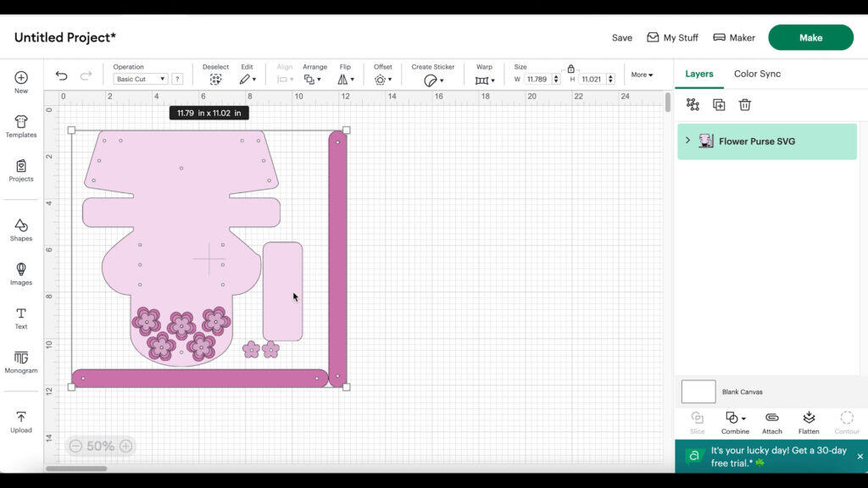Click the green Make button
This screenshot has height=488, width=868.
pyautogui.click(x=810, y=37)
